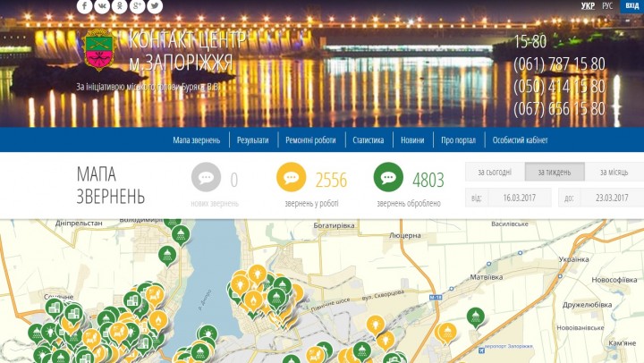The image size is (644, 363).
Task: Open the Twitter social icon
Action: [155, 5]
